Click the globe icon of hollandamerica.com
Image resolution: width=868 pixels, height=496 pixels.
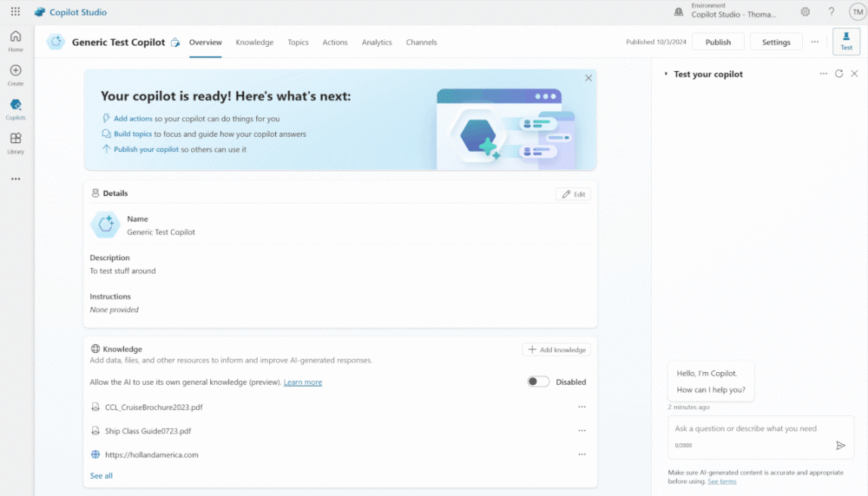[95, 454]
